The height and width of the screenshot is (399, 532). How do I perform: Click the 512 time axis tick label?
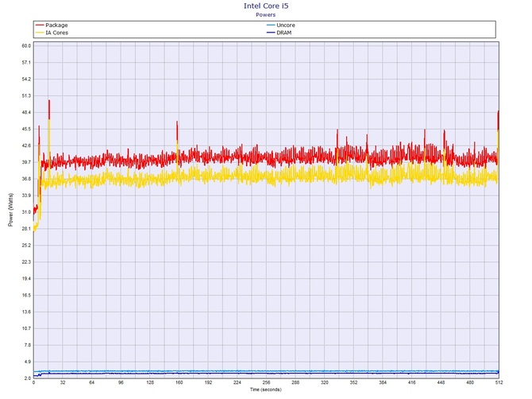[x=499, y=382]
